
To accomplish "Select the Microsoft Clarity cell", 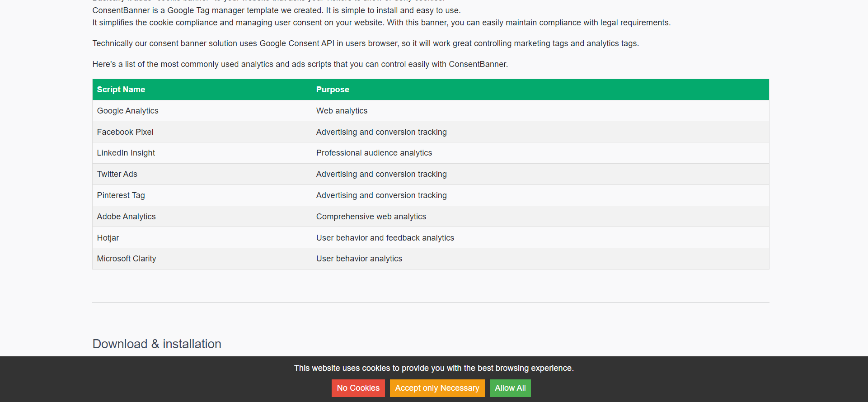I will tap(202, 259).
